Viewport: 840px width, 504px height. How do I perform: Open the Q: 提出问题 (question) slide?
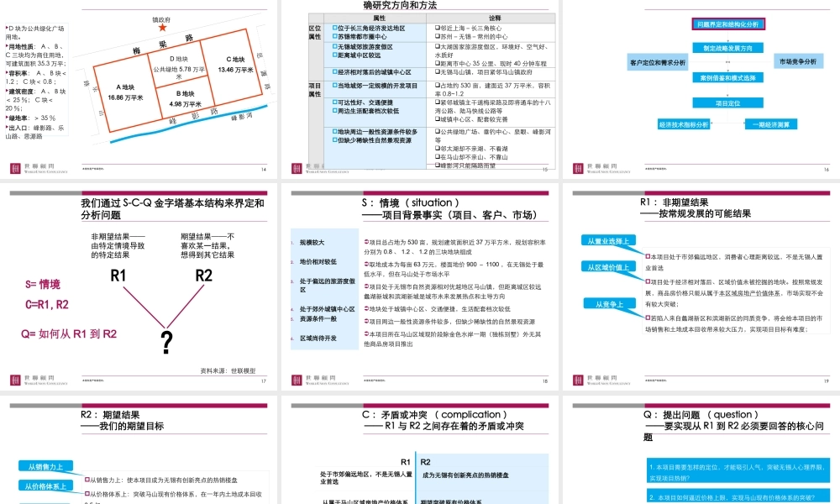[x=701, y=450]
